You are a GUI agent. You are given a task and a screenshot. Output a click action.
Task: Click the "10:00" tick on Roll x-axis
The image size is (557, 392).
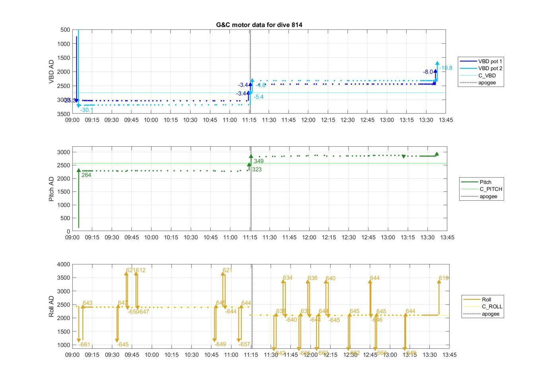(152, 355)
